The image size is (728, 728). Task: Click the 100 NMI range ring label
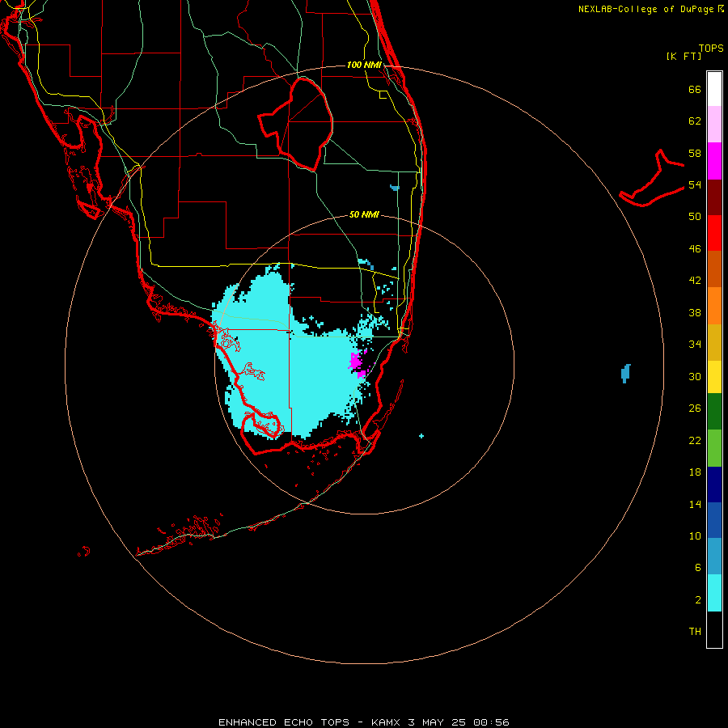(x=364, y=65)
